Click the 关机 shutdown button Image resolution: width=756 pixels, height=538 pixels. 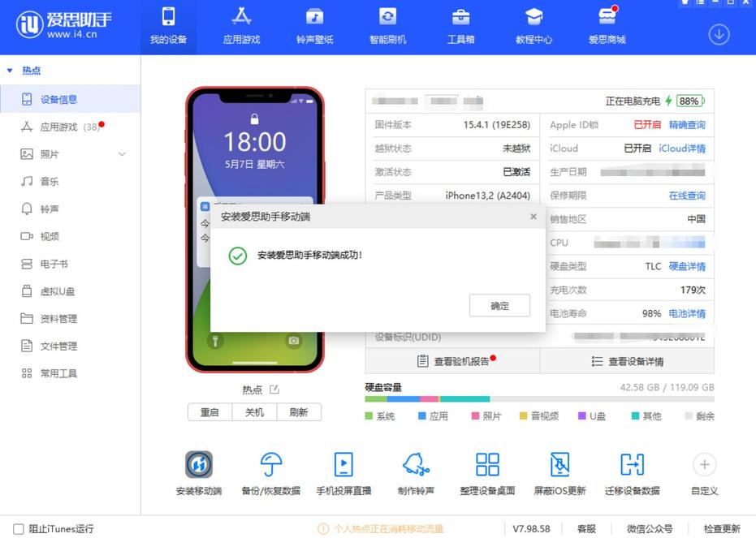click(254, 412)
